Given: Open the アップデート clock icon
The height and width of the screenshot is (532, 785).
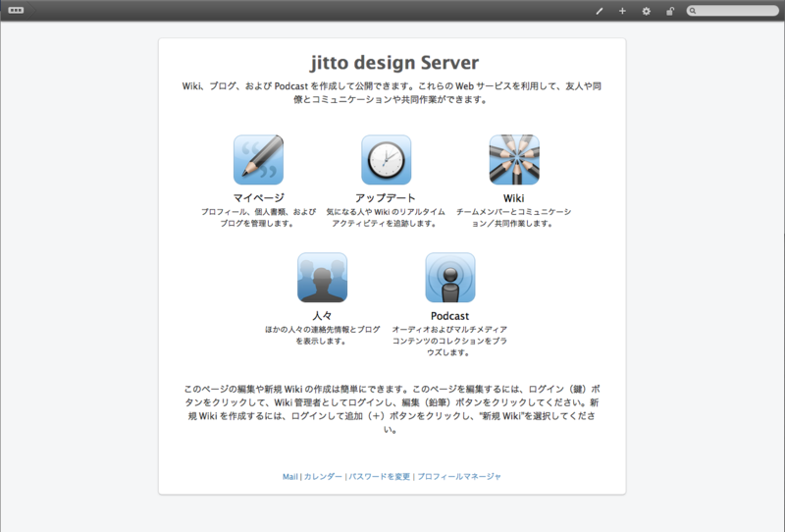Looking at the screenshot, I should [387, 159].
